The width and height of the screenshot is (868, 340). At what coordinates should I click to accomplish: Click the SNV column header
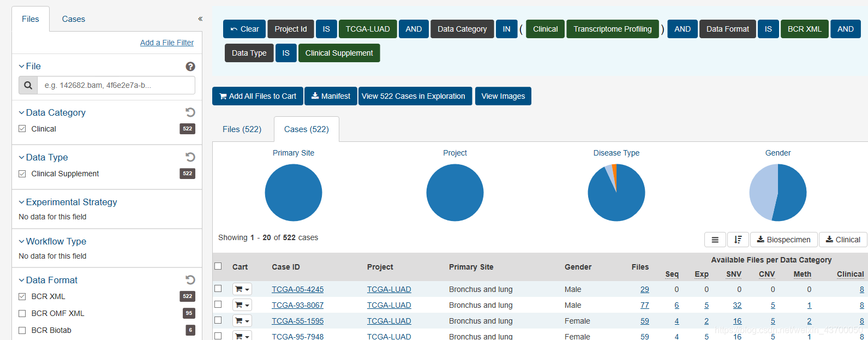pyautogui.click(x=734, y=274)
